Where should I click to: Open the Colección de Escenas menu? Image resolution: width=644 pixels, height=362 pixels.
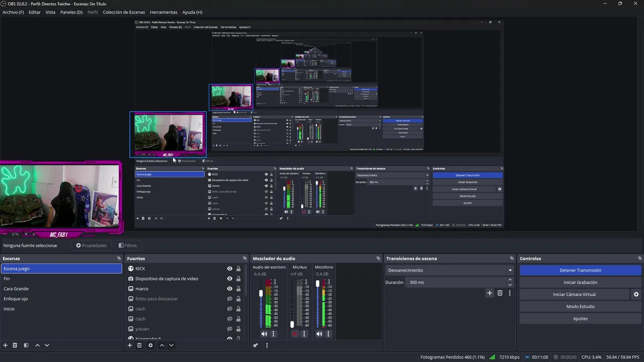(x=124, y=12)
